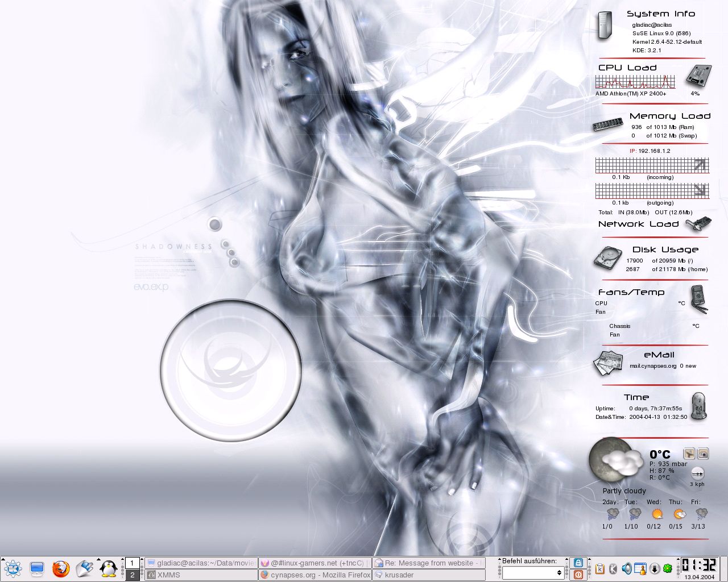Viewport: 728px width, 582px height.
Task: Click the mail.cynapses.org 0 new text
Action: pos(663,366)
